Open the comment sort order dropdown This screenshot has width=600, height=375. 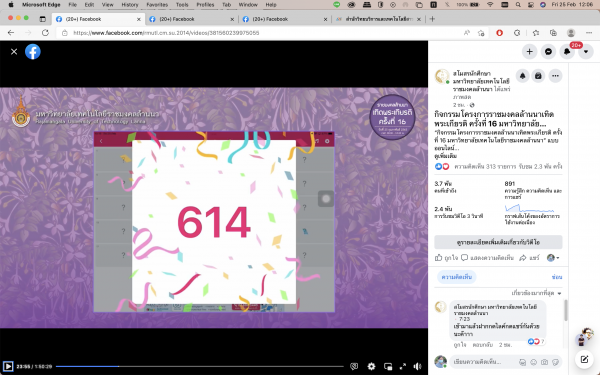click(x=536, y=293)
